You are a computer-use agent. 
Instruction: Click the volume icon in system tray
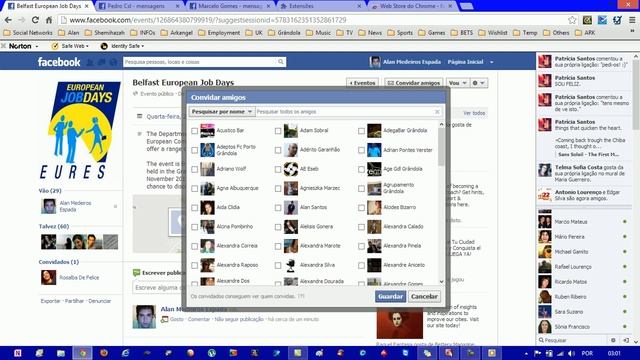(x=571, y=353)
